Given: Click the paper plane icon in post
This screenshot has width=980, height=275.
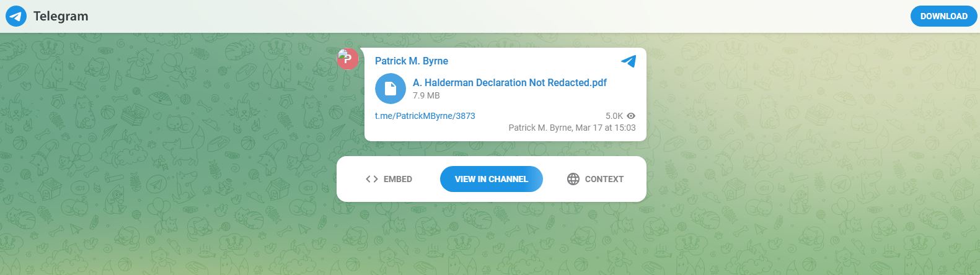Looking at the screenshot, I should point(629,61).
